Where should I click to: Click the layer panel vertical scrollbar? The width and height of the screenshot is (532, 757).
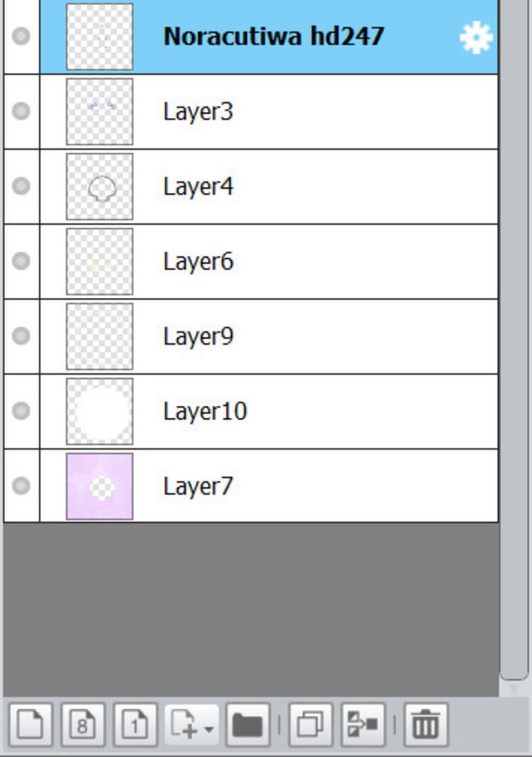click(514, 338)
